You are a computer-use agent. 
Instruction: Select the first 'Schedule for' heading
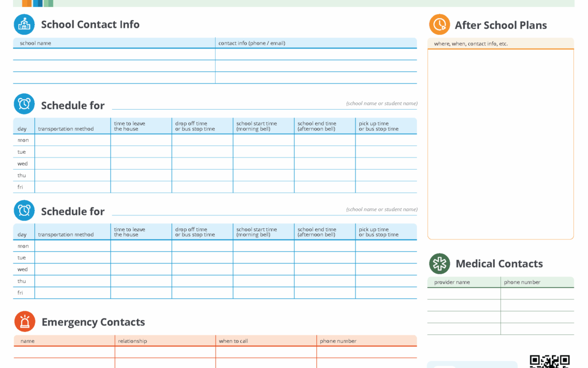tap(73, 106)
